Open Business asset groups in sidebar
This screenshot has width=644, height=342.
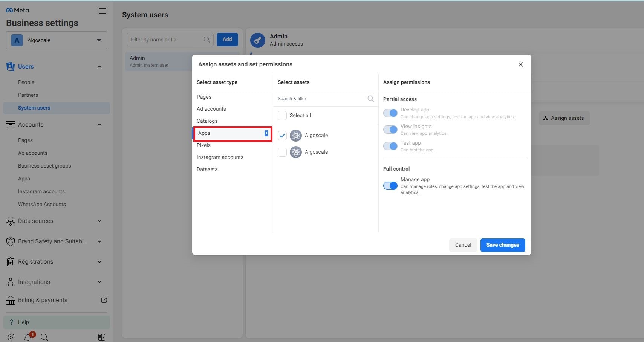point(44,166)
